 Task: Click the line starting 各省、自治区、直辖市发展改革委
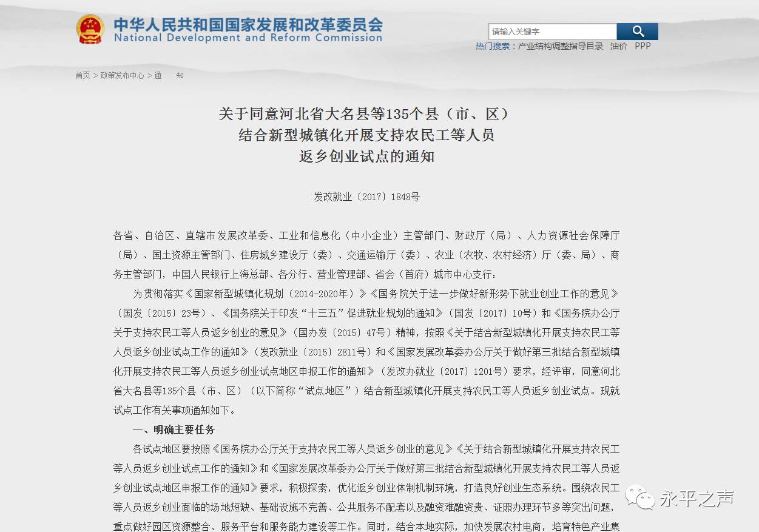click(366, 235)
